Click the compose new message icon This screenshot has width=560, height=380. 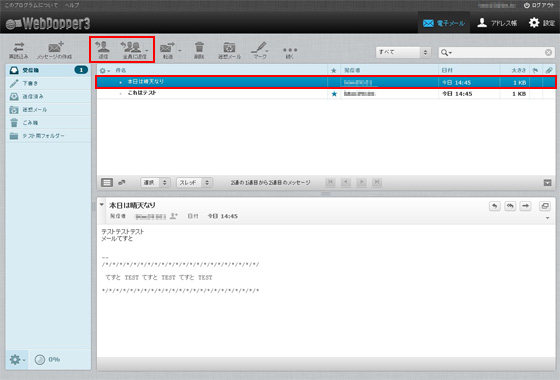pyautogui.click(x=55, y=50)
